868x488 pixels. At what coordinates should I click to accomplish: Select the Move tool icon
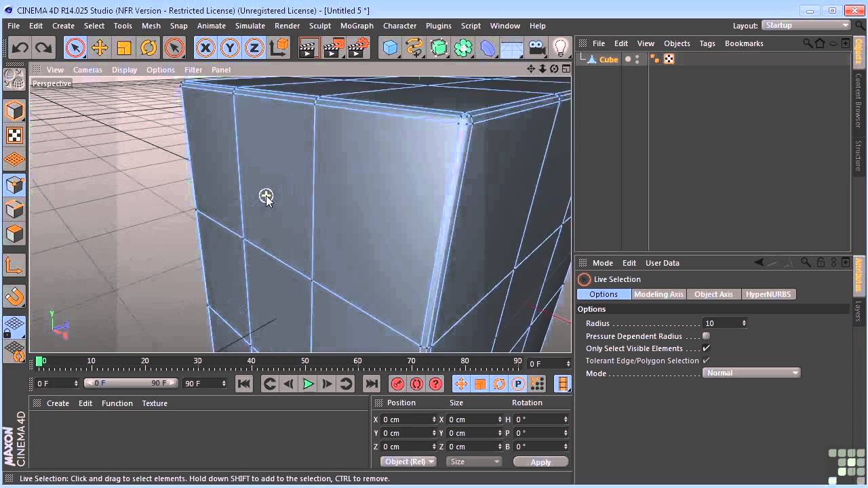point(100,47)
